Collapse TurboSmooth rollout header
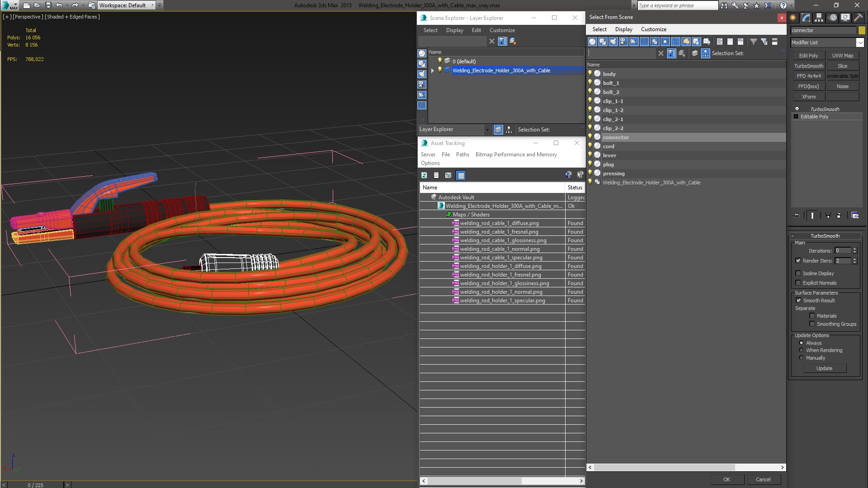Viewport: 868px width, 488px height. point(825,236)
